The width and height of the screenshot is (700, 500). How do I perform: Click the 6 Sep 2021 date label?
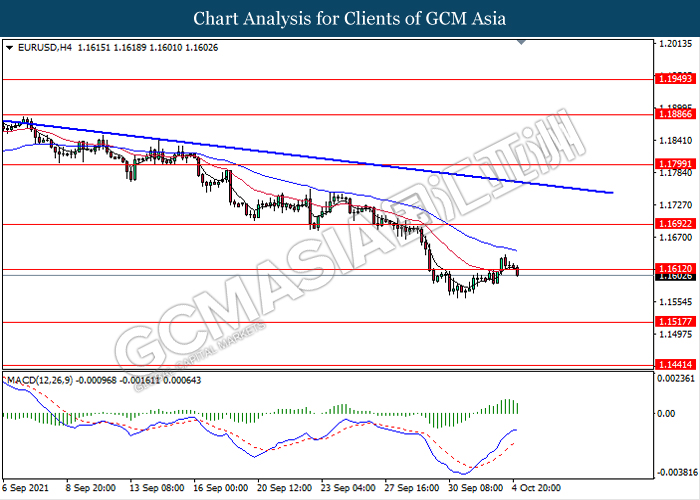[x=25, y=488]
